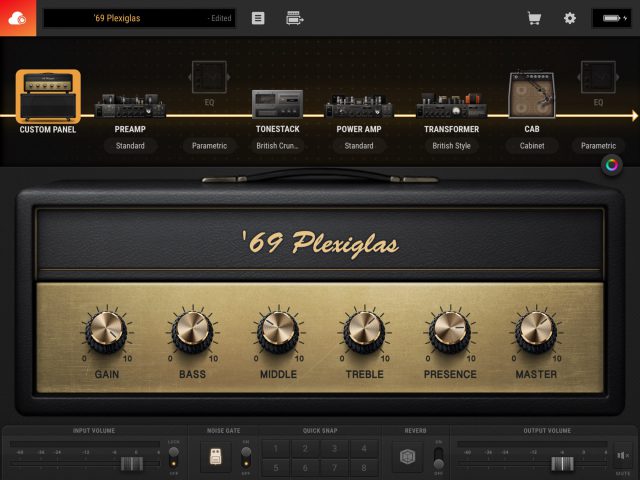Viewport: 640px width, 480px height.
Task: Click the GAIN knob
Action: point(107,331)
